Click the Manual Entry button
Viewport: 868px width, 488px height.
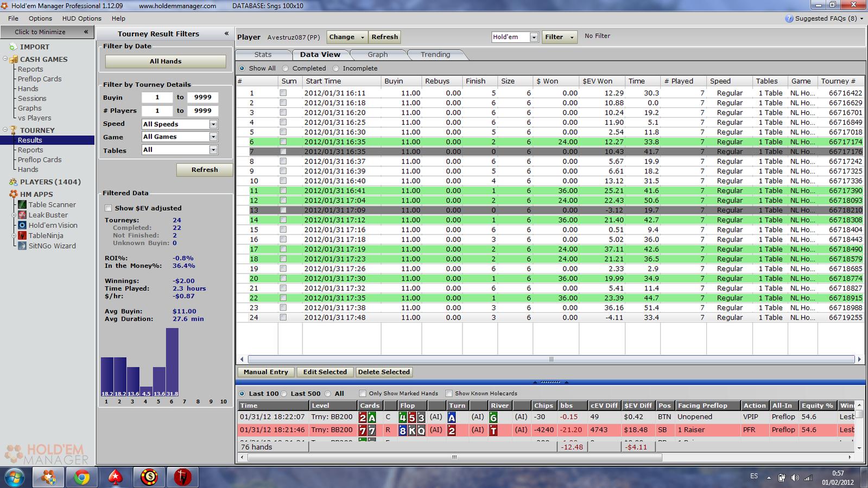coord(266,372)
